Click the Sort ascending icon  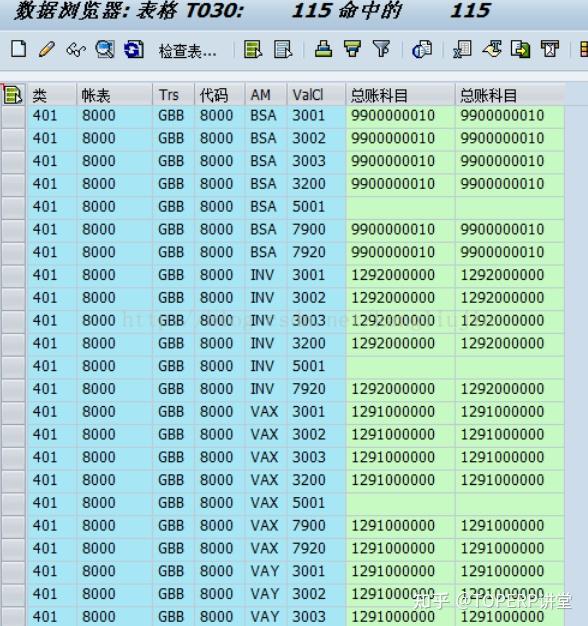pos(323,50)
